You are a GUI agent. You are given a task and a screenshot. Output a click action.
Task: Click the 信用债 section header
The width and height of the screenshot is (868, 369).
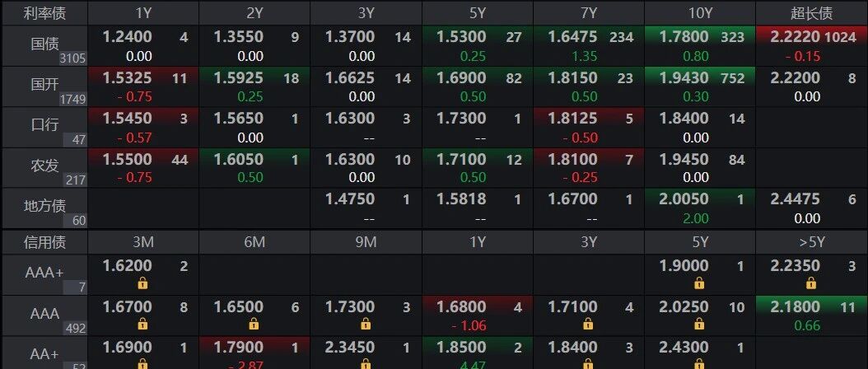[x=44, y=242]
